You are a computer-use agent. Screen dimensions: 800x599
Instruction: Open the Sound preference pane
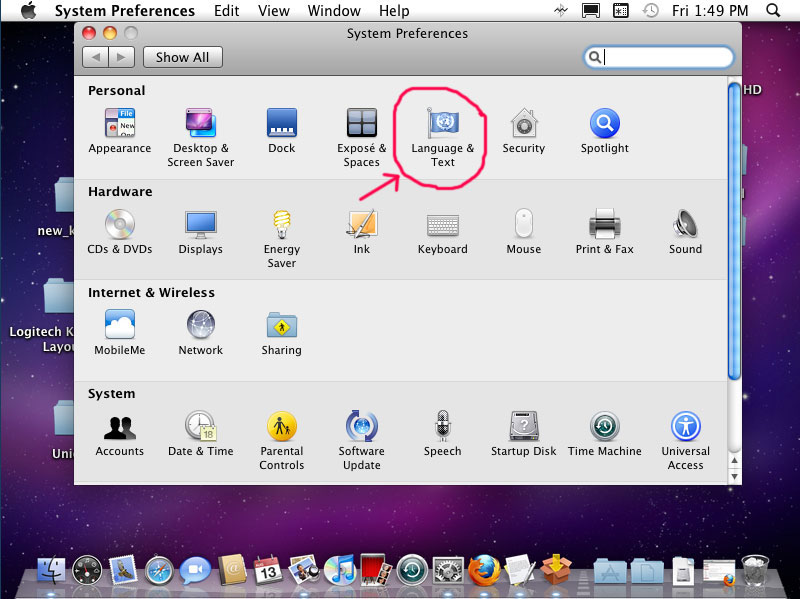686,232
